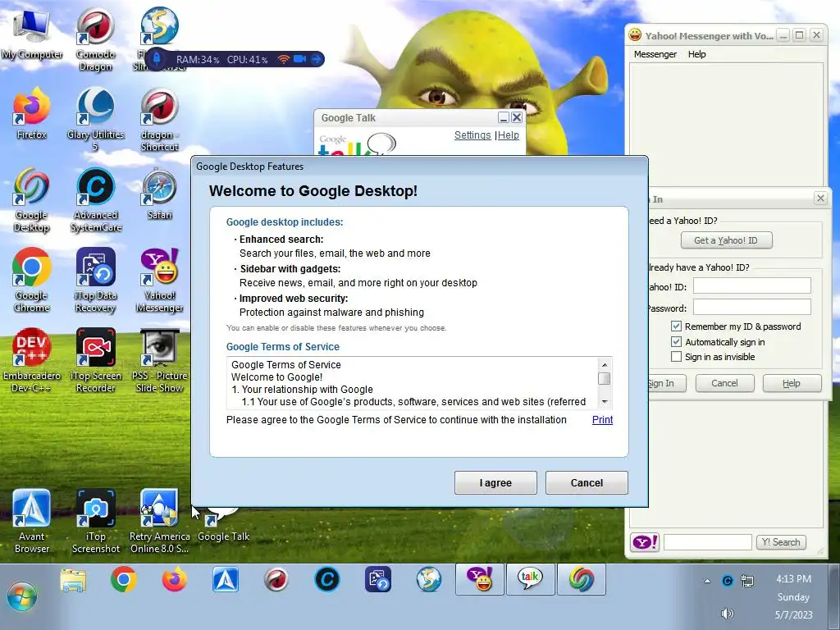Open Avant Browser taskbar icon
This screenshot has width=840, height=630.
point(226,580)
